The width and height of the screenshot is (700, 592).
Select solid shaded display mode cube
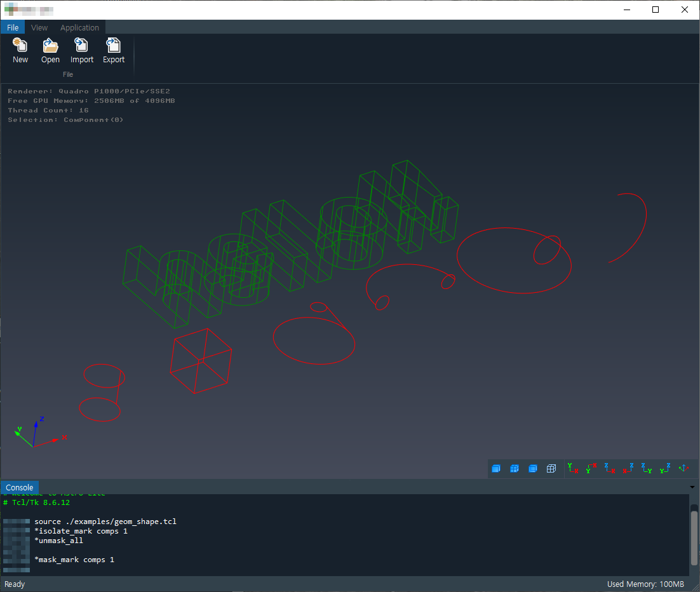pyautogui.click(x=496, y=468)
